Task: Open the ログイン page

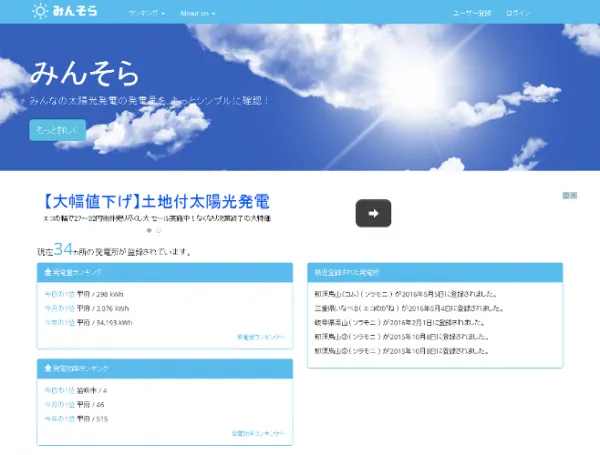Action: [518, 13]
